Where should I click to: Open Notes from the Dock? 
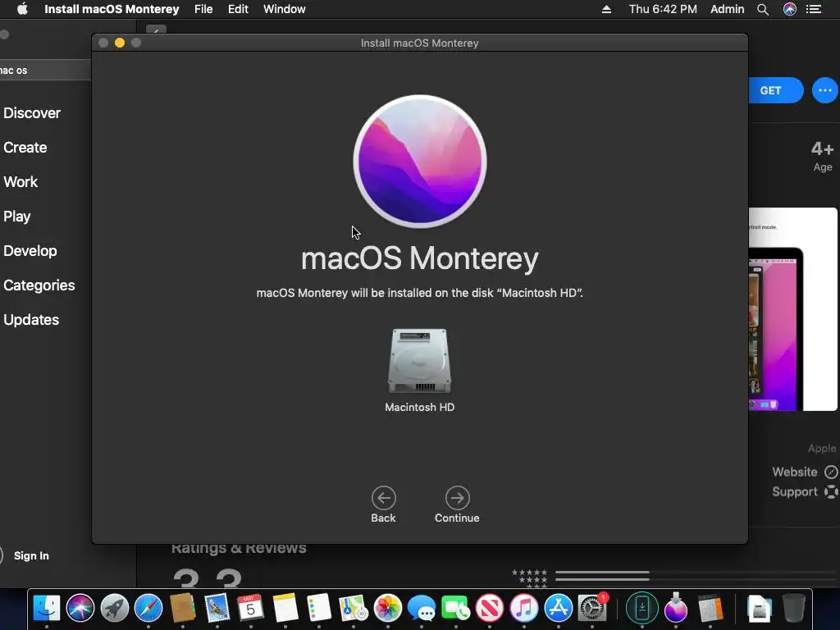(x=285, y=608)
